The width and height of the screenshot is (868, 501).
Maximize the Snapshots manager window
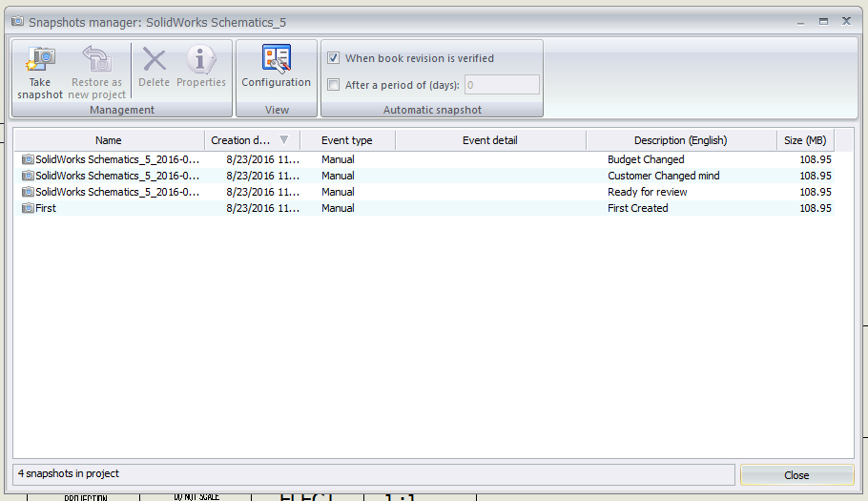824,21
